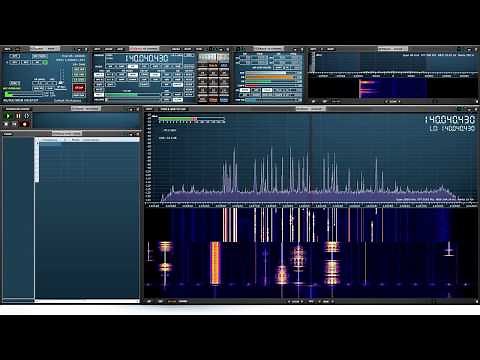This screenshot has height=360, width=480.
Task: Click the small waterfall in the top-right panel
Action: [392, 88]
